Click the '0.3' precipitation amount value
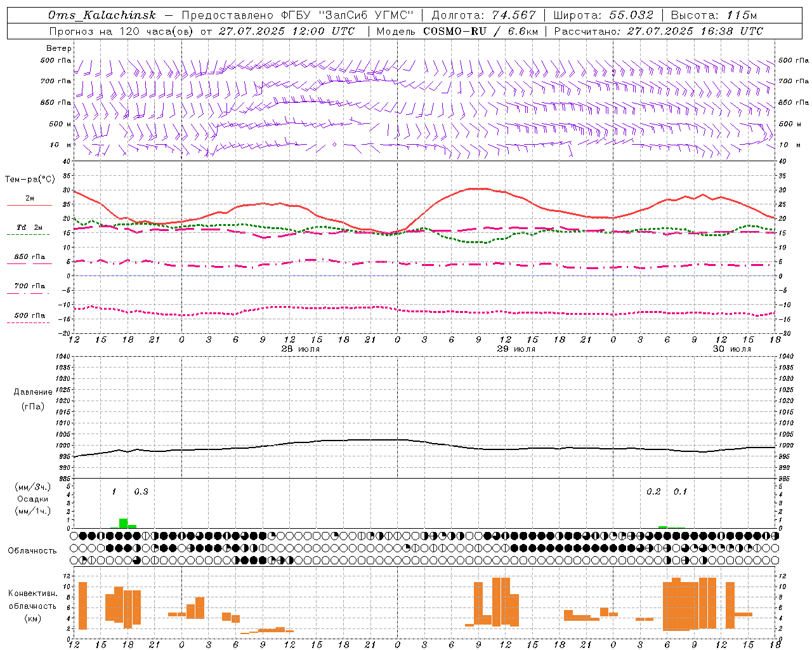 click(141, 492)
